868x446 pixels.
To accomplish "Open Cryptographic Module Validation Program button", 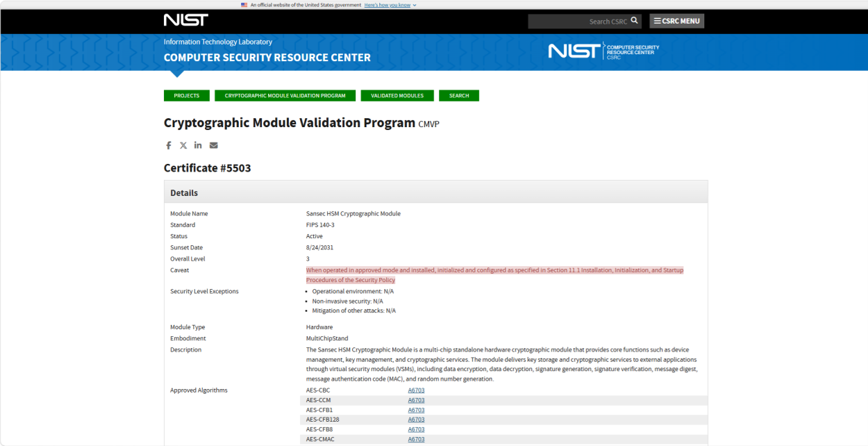I will [x=285, y=96].
